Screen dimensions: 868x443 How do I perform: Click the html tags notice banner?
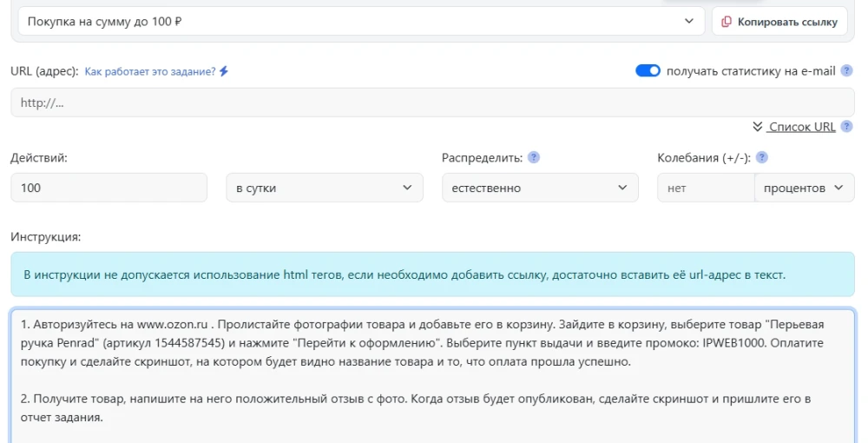[432, 274]
